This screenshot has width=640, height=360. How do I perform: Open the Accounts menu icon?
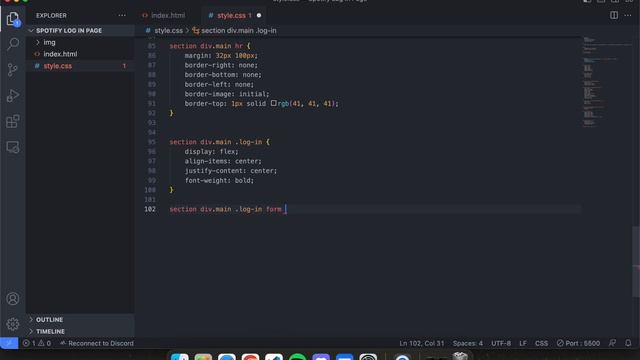coord(13,299)
